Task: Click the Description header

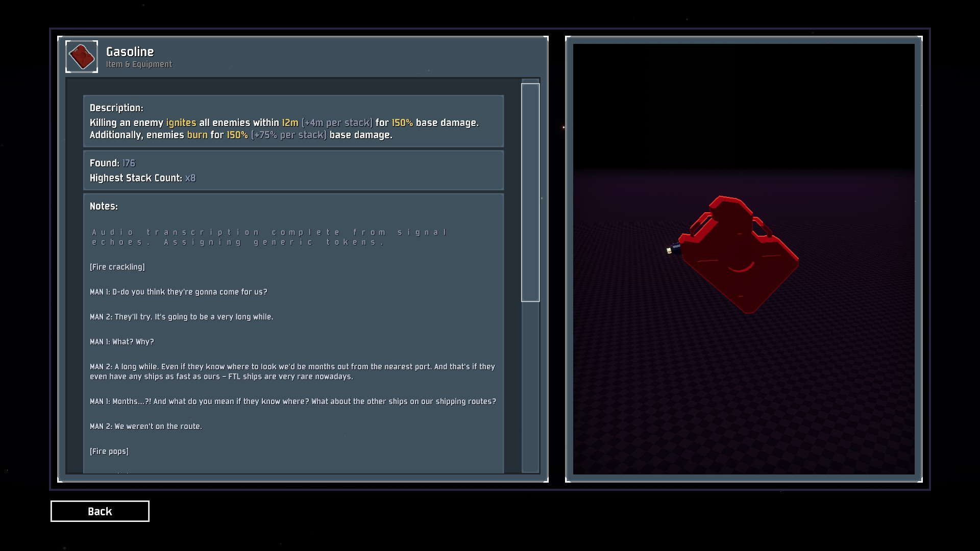Action: pos(116,108)
